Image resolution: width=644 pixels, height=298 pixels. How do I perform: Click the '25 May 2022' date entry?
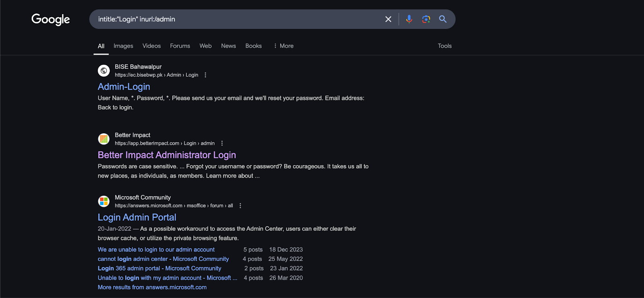point(286,259)
